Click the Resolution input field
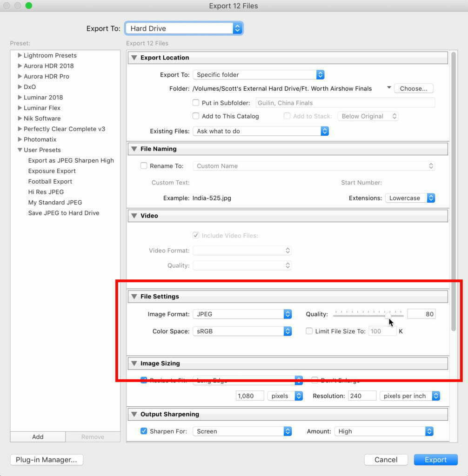468x476 pixels. click(x=362, y=396)
